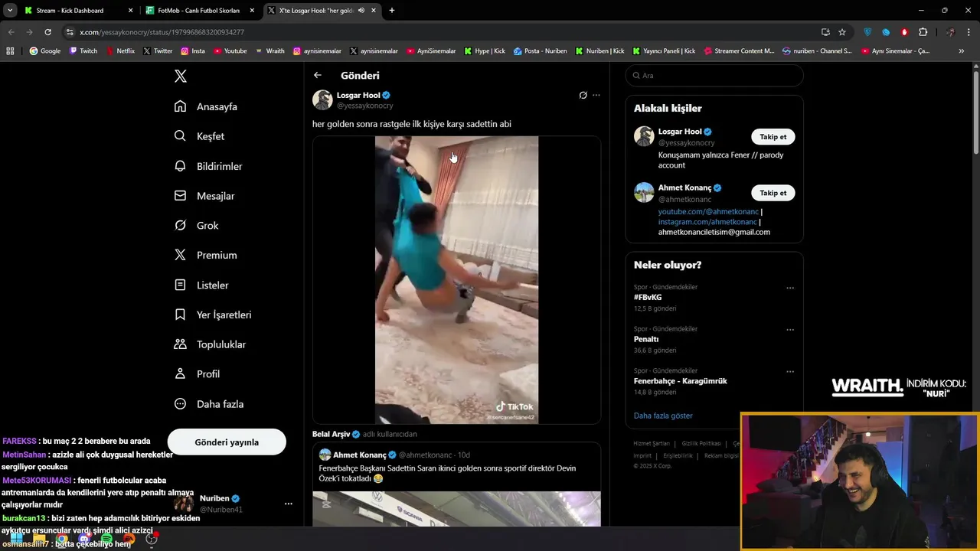
Task: Open Hizmet Şartları footer link
Action: [x=652, y=443]
